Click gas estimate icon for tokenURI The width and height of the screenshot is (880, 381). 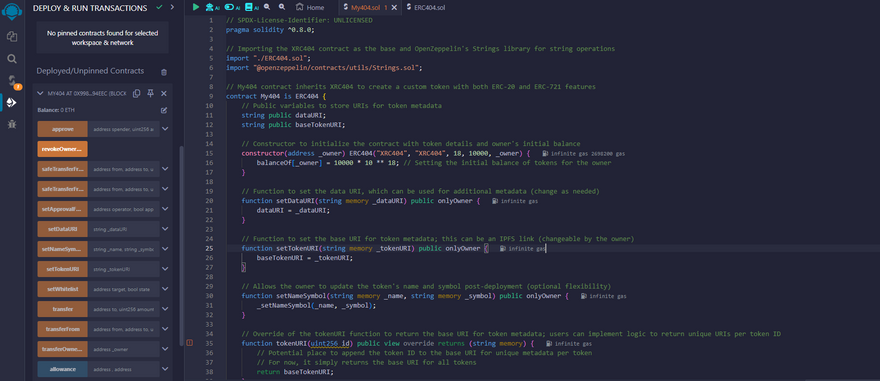[x=549, y=343]
